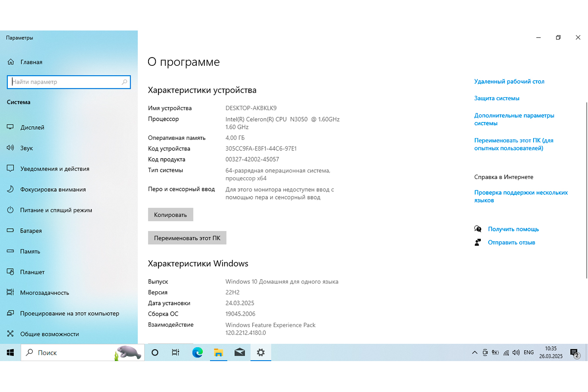Click Переименовать этот ПК (для опытных пользователей)
The image size is (588, 392).
[514, 144]
